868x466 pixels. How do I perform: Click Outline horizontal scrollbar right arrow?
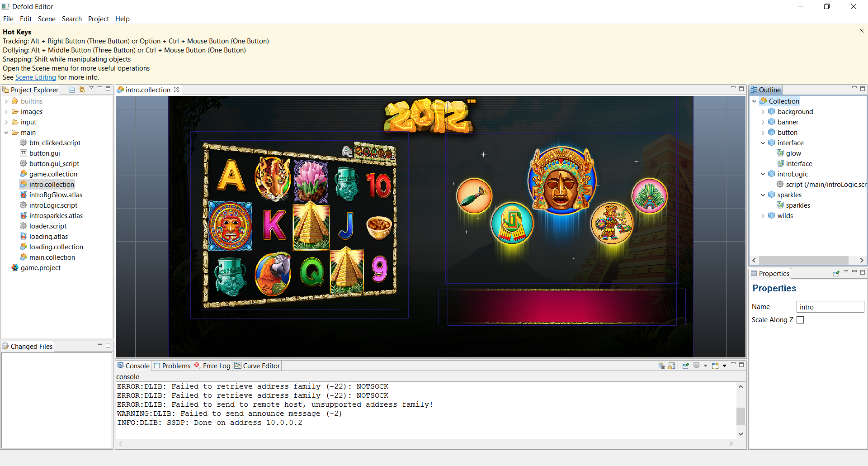(862, 260)
